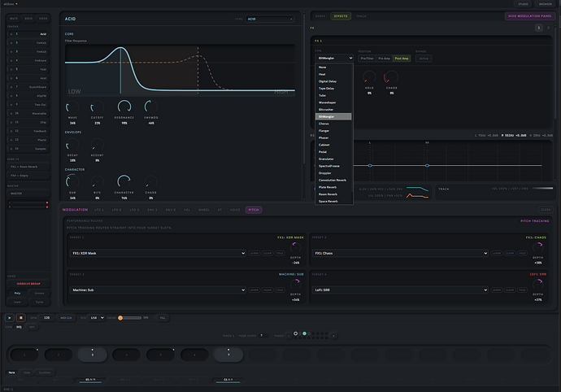Adjust the Wave knob in Core

tap(72, 107)
